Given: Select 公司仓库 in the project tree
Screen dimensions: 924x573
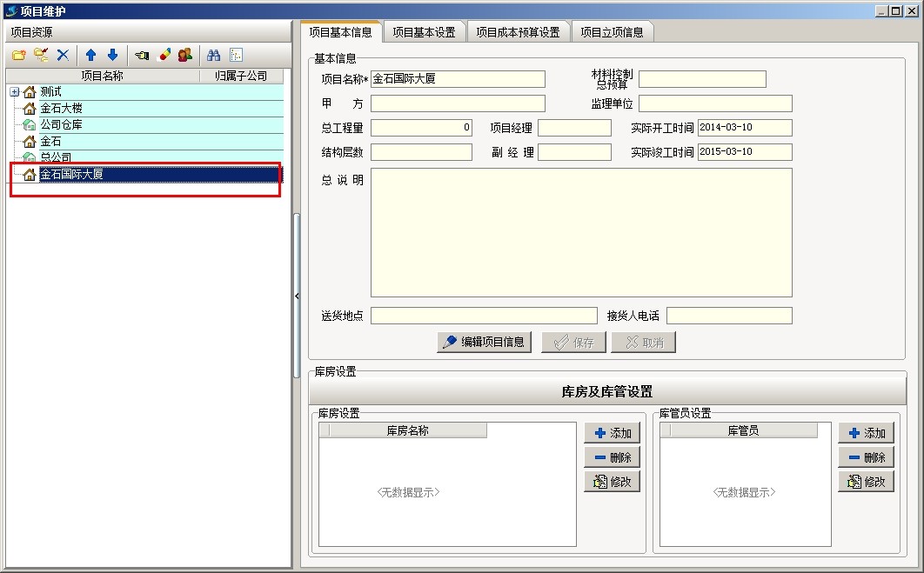Looking at the screenshot, I should pyautogui.click(x=61, y=125).
